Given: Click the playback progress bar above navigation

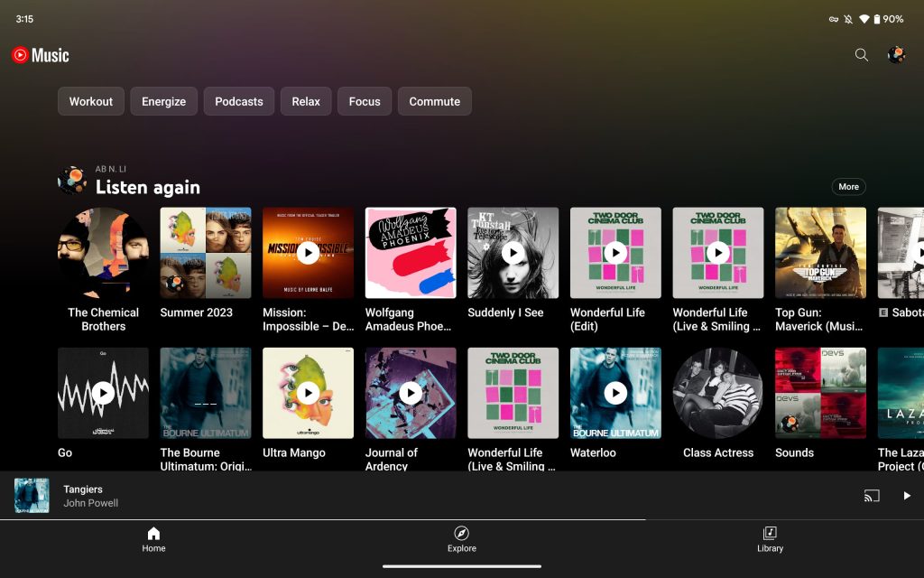Looking at the screenshot, I should pyautogui.click(x=323, y=519).
